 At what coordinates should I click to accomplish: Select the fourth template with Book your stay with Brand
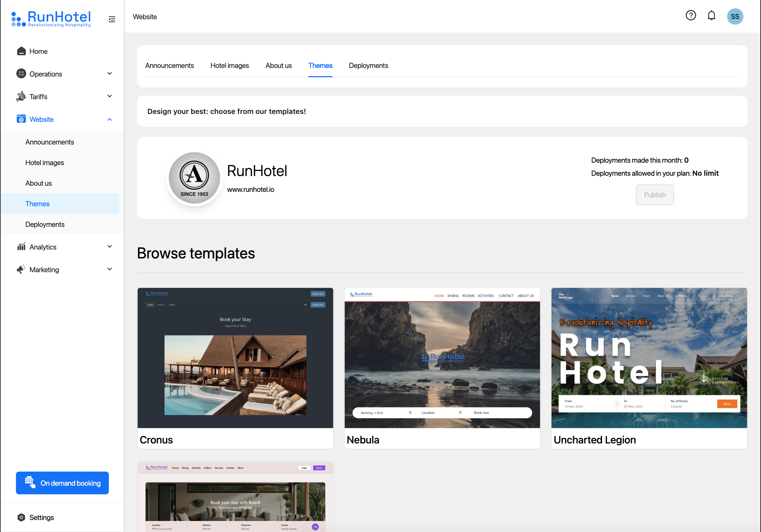coord(235,497)
